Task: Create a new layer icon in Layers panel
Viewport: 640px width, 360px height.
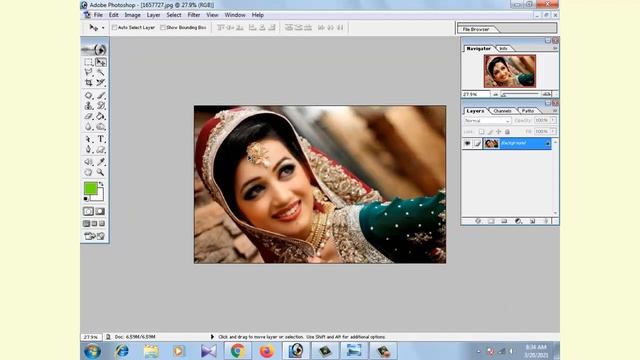Action: (532, 221)
